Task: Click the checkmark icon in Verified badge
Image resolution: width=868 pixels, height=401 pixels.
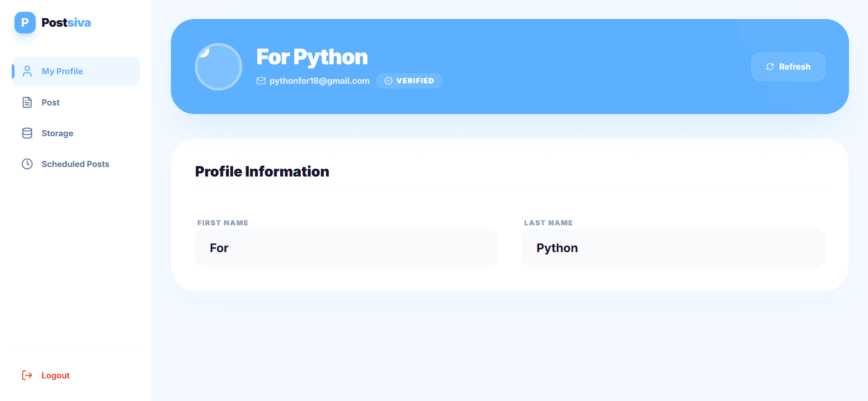Action: point(388,81)
